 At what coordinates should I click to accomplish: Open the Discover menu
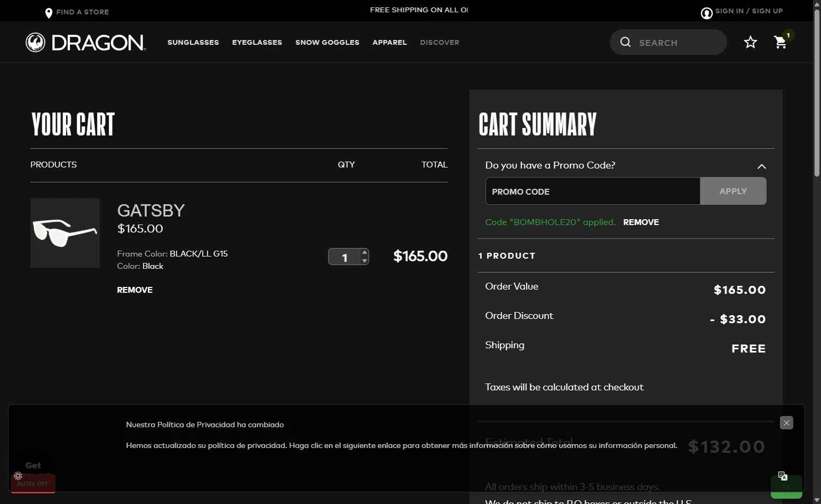point(440,43)
